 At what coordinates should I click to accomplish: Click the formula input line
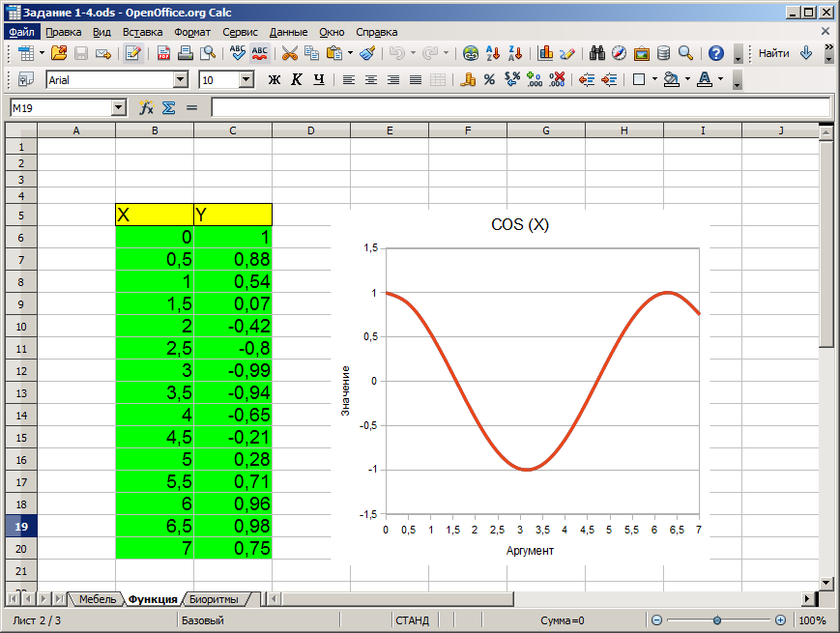click(520, 107)
